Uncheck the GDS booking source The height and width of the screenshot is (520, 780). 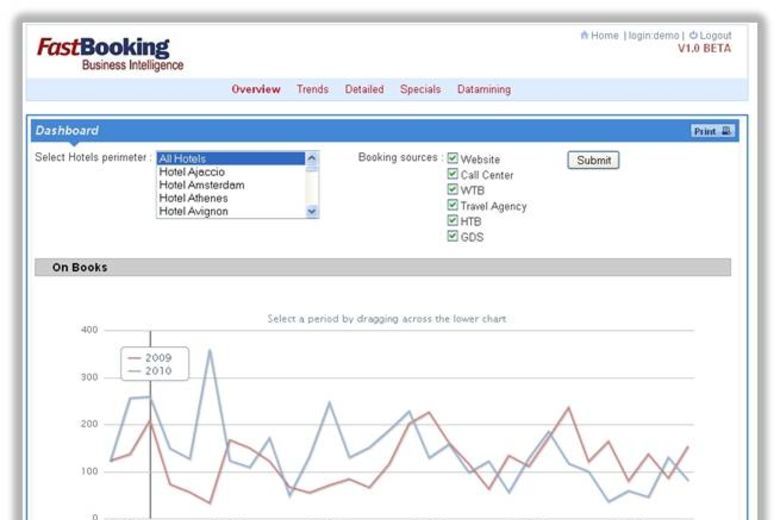pyautogui.click(x=452, y=235)
